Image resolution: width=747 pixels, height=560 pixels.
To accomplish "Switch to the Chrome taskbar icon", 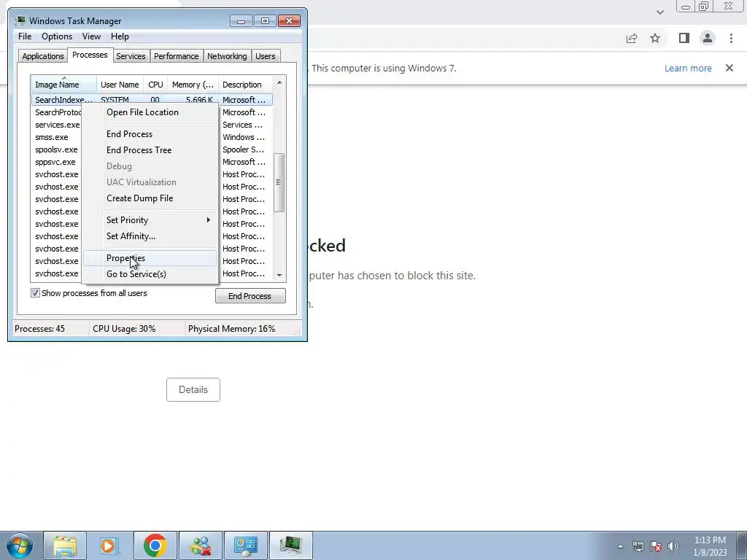I will (x=155, y=545).
